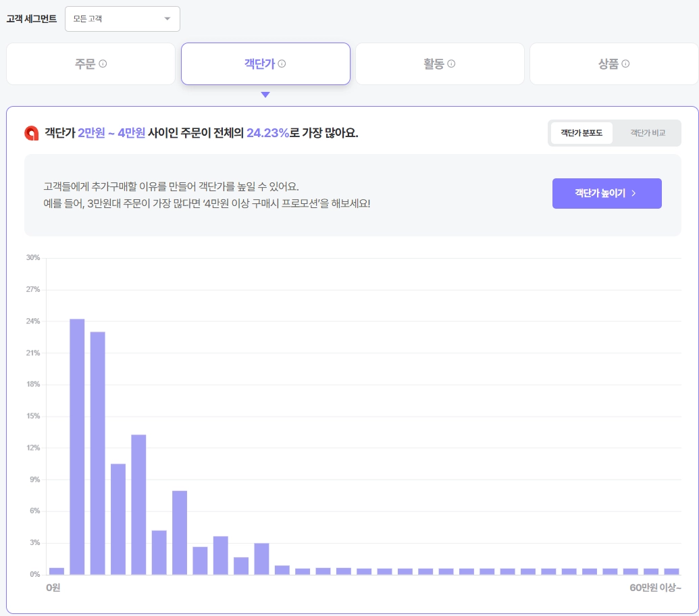Select the 객단가 비교 toggle option
The width and height of the screenshot is (699, 616).
(x=647, y=133)
